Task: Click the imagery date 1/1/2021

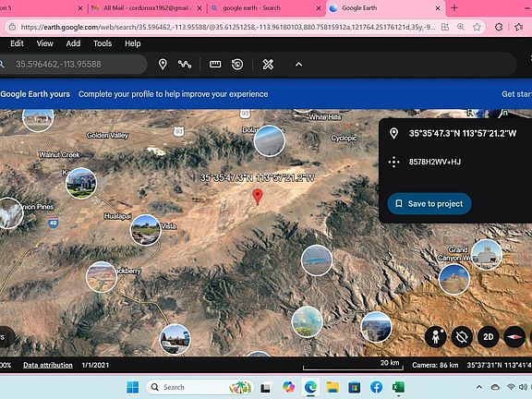Action: click(x=95, y=365)
